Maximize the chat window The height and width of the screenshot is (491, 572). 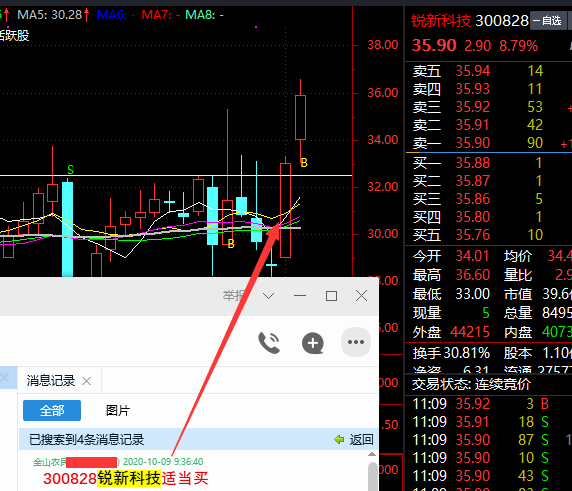pos(331,296)
